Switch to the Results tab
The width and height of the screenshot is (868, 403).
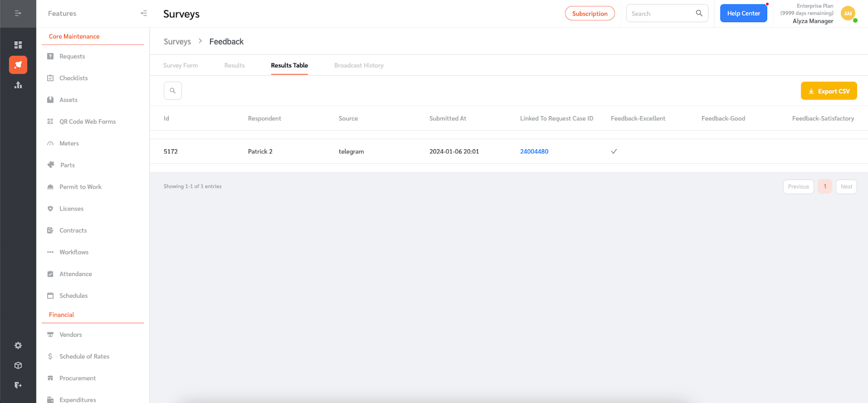[x=234, y=66]
